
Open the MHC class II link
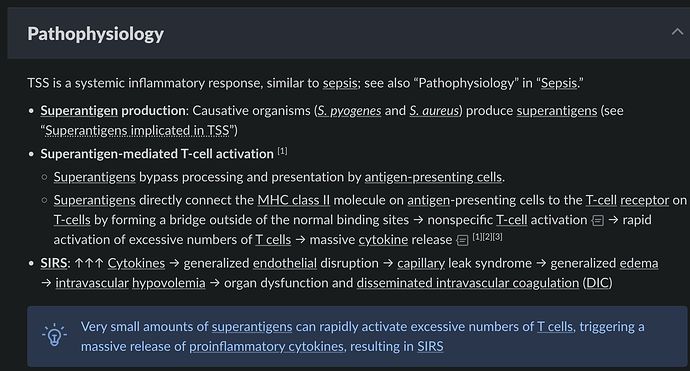[294, 200]
